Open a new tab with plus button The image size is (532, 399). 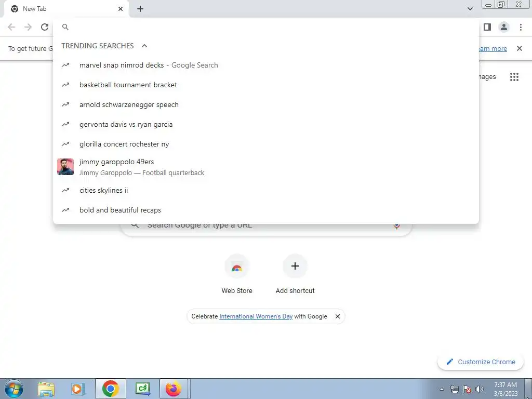click(x=140, y=9)
